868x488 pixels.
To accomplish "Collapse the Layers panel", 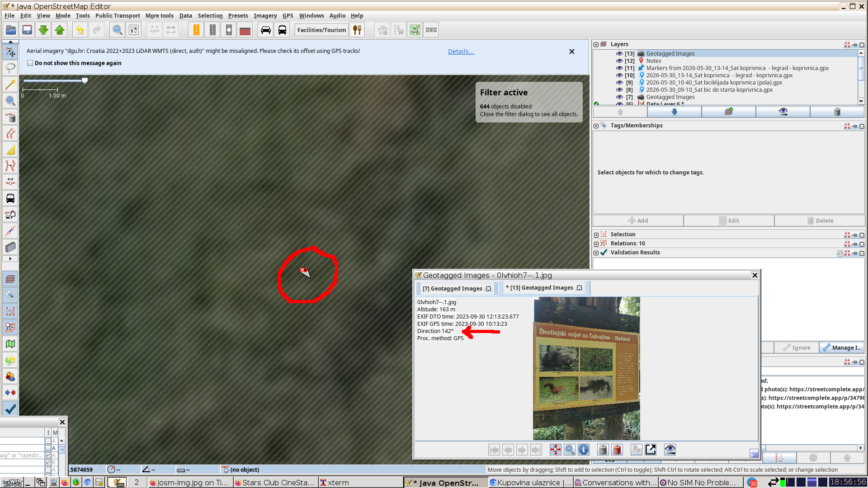I will [x=596, y=45].
